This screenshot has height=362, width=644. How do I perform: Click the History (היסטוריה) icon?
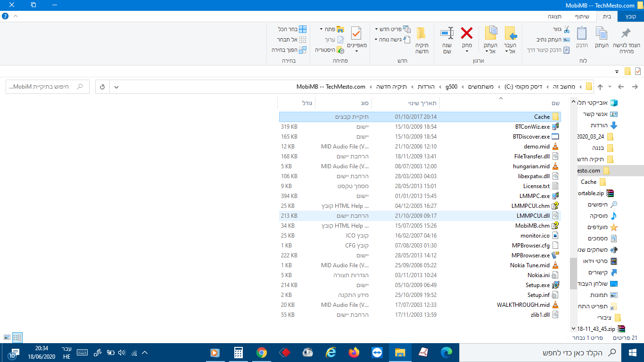[339, 49]
